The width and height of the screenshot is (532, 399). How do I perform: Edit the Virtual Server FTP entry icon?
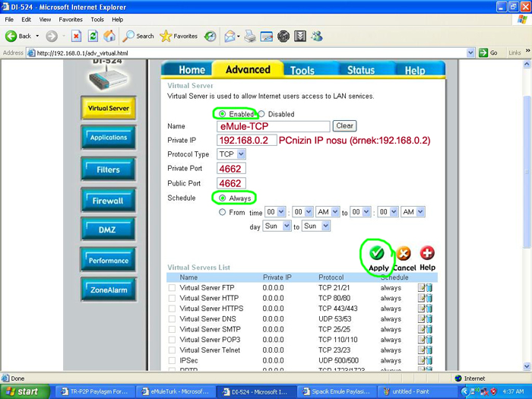pos(421,288)
